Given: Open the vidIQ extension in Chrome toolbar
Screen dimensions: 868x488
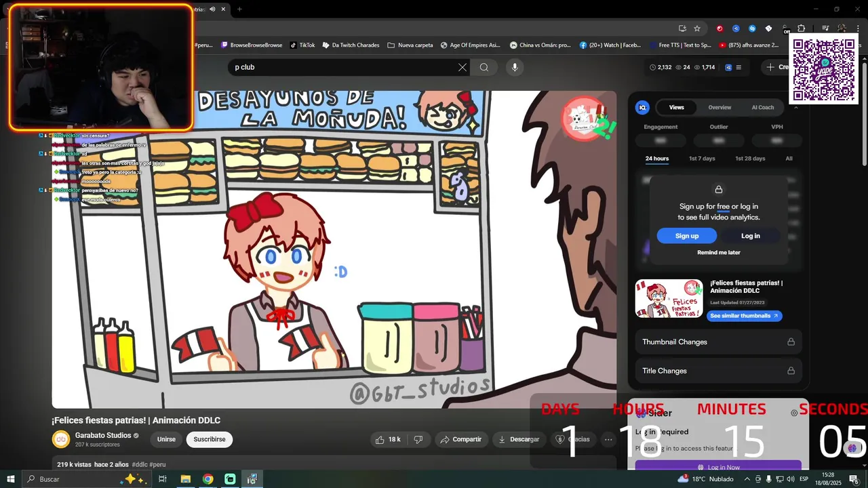Looking at the screenshot, I should (736, 28).
